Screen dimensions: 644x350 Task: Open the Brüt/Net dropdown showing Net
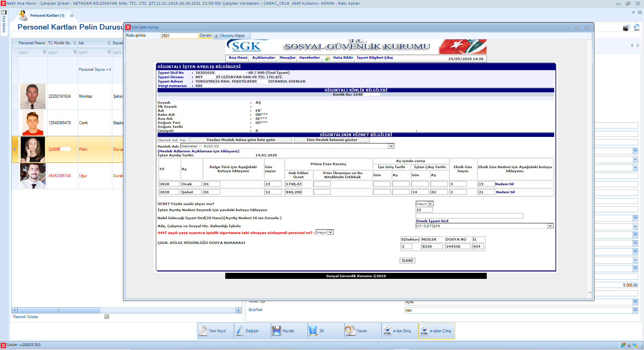pyautogui.click(x=635, y=310)
